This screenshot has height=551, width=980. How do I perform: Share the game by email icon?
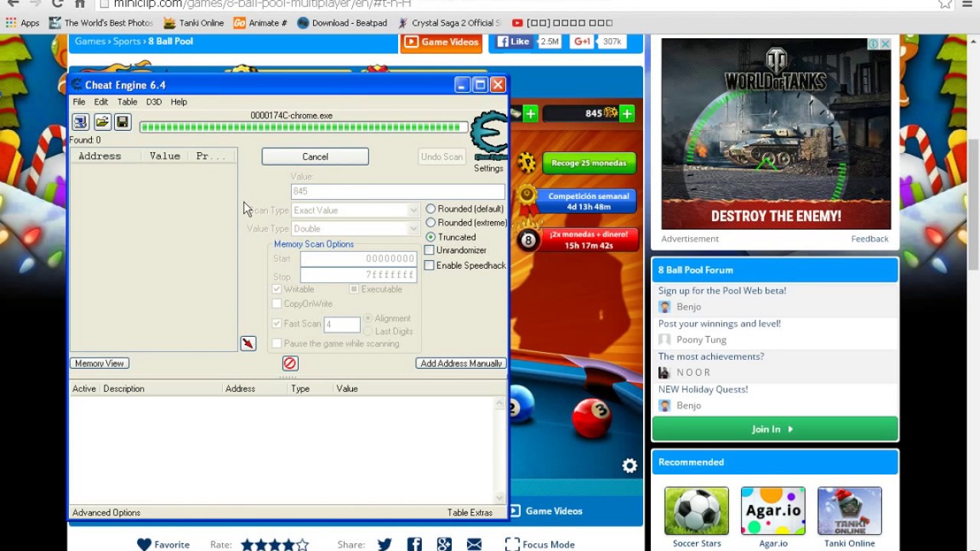click(474, 544)
